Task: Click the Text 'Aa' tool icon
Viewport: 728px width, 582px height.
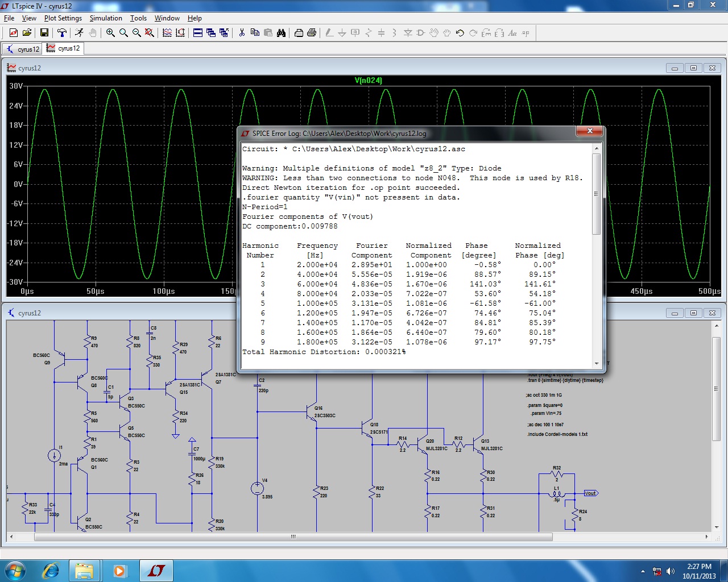Action: click(512, 33)
